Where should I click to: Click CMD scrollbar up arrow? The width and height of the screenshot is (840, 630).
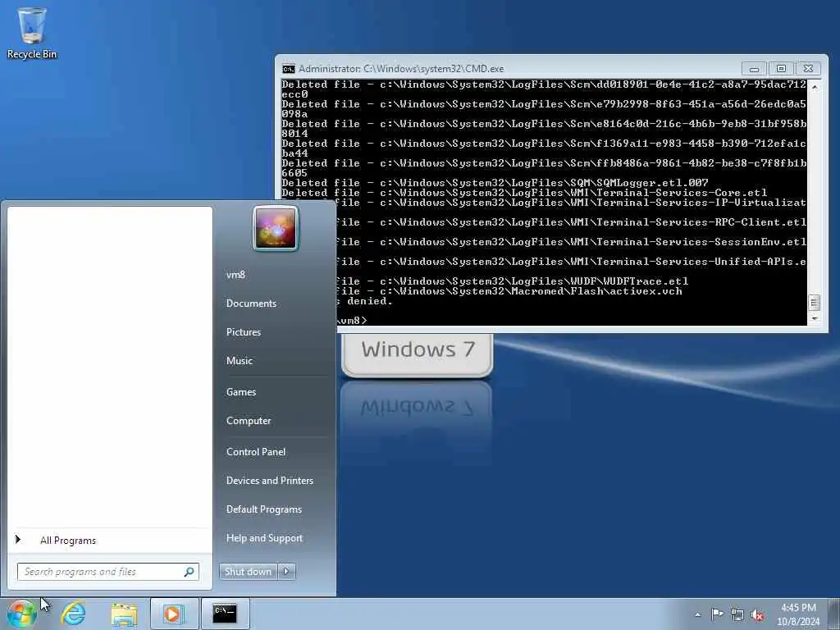click(x=815, y=86)
